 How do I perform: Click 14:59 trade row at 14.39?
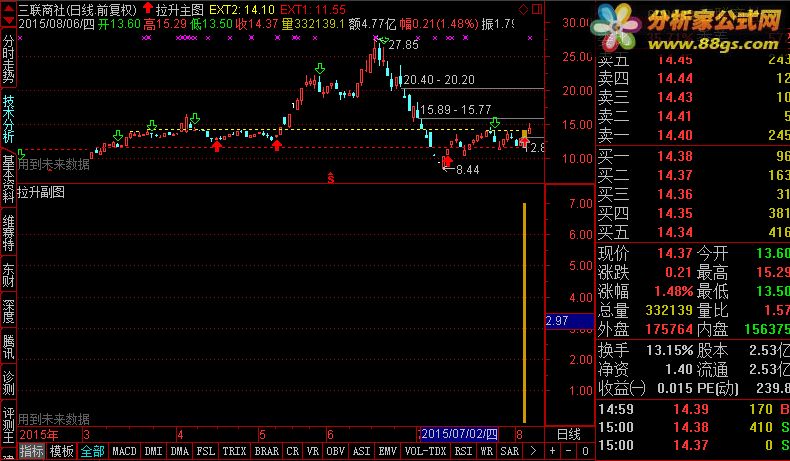[693, 409]
